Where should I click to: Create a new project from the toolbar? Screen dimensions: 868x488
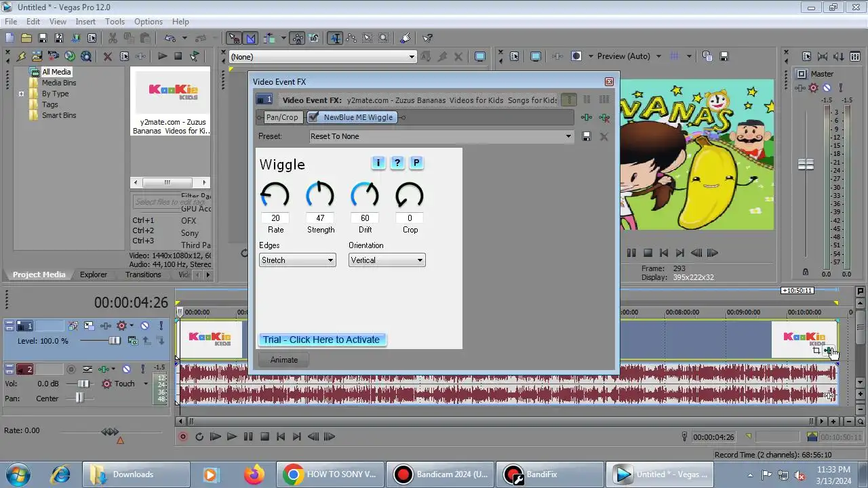click(9, 39)
